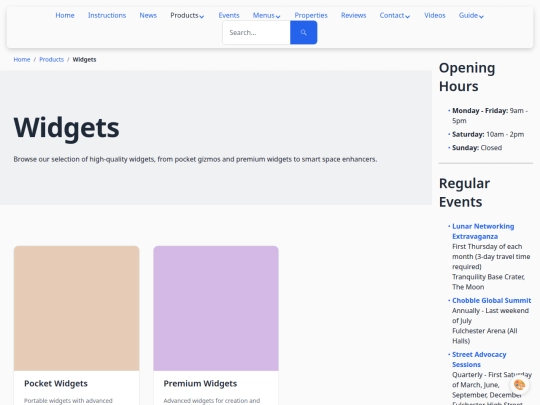Go to the Reviews page
Screen dimensions: 540x405
click(353, 15)
